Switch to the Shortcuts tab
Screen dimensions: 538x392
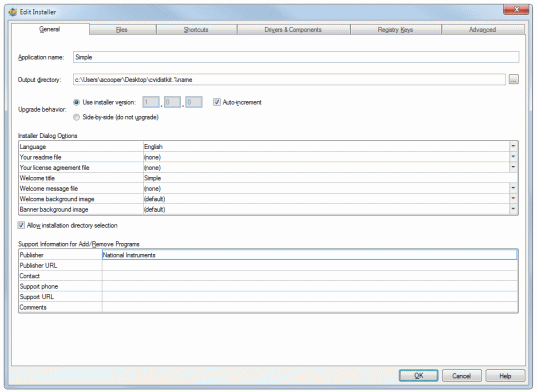click(197, 30)
